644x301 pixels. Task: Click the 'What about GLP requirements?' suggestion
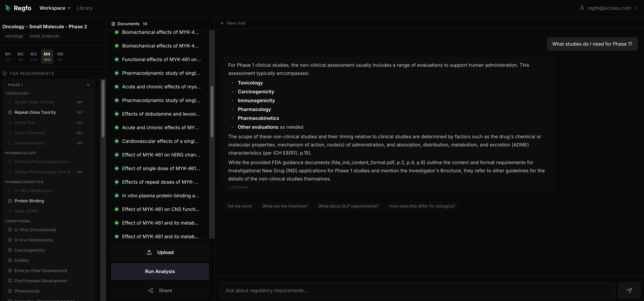tap(348, 206)
